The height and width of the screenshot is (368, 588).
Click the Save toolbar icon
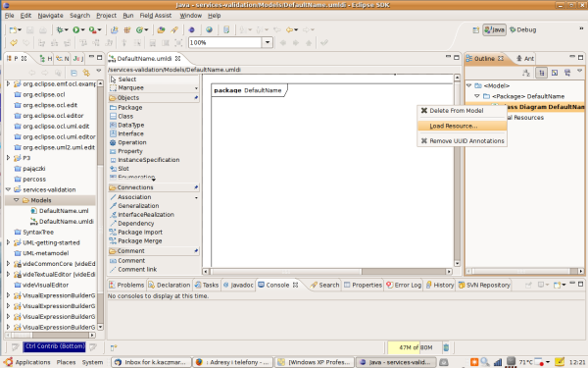click(30, 29)
